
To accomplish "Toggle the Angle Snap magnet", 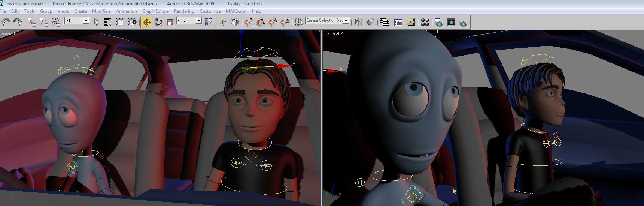I will [x=261, y=22].
